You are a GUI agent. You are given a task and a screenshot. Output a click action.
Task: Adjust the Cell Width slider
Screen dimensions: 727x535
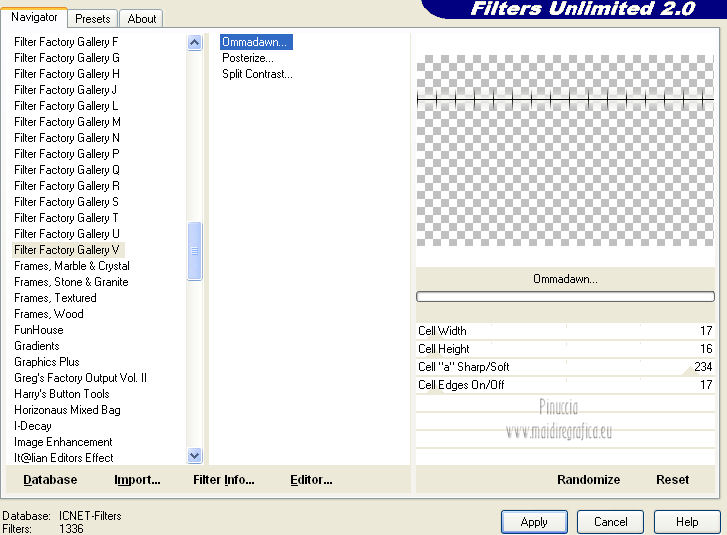(x=565, y=331)
